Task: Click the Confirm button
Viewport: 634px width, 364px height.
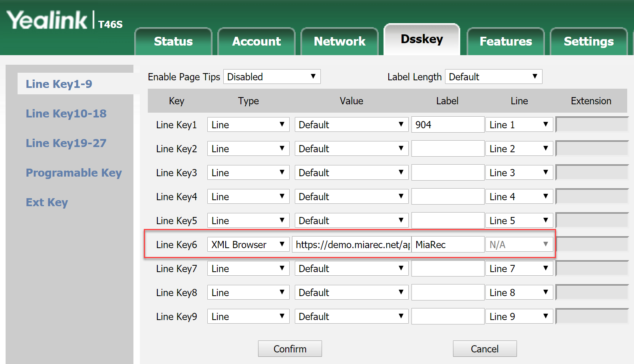Action: coord(290,349)
